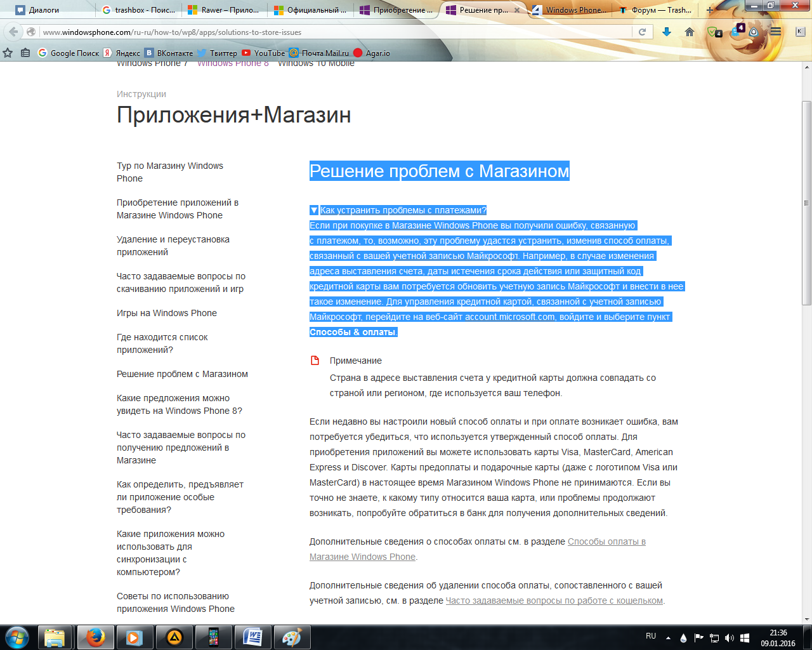Click the note document icon beside Примечание
This screenshot has height=650, width=812.
pyautogui.click(x=315, y=361)
